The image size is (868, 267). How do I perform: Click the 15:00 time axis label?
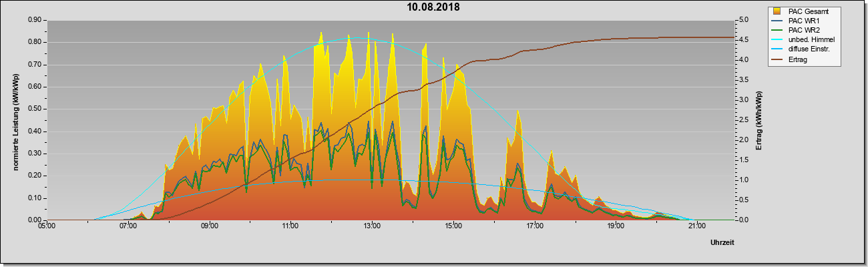[453, 226]
